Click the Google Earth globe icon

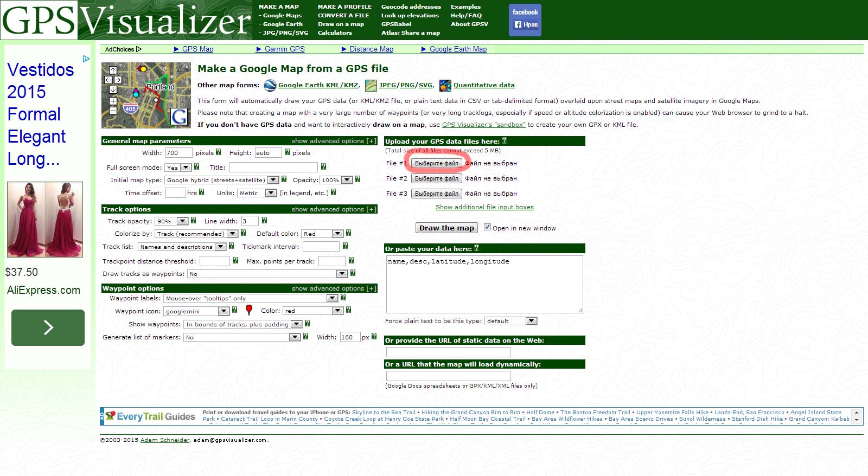click(x=270, y=85)
